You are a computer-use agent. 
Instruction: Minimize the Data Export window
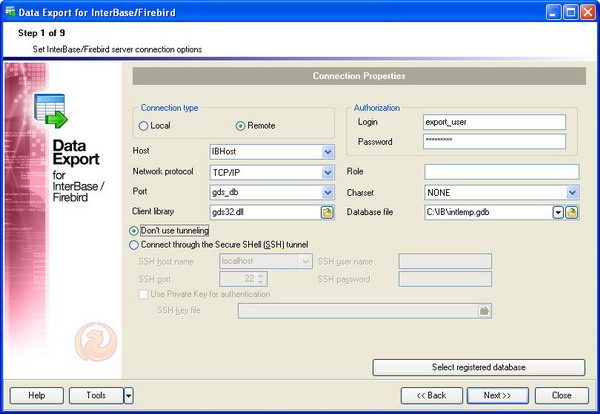point(553,13)
